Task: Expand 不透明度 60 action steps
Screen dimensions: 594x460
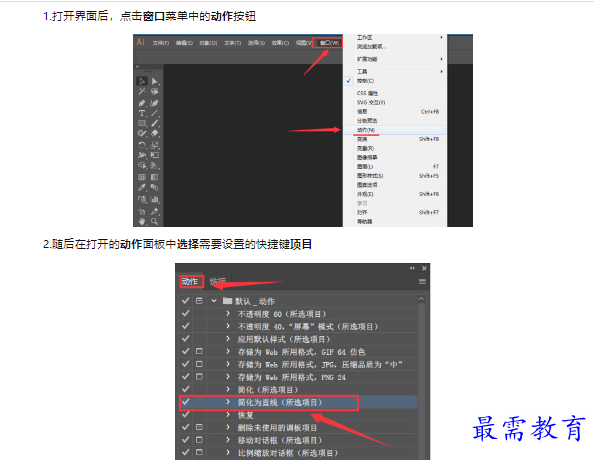Action: coord(228,314)
